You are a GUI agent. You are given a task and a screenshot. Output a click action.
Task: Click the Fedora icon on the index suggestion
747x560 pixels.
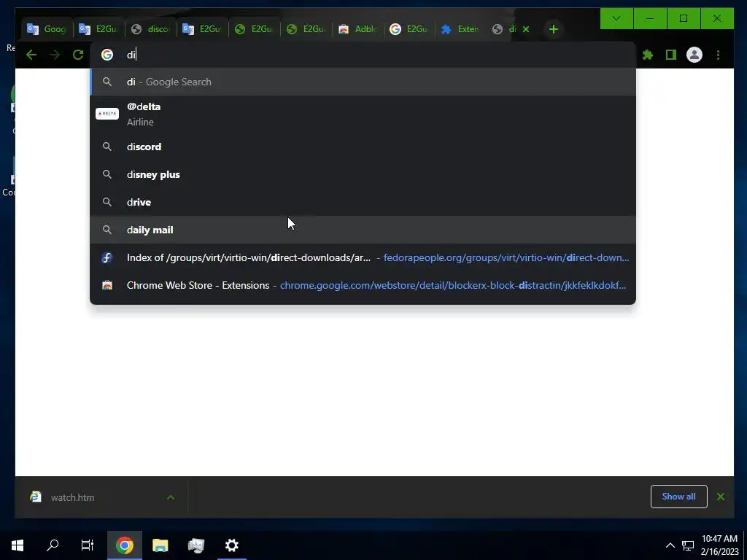107,257
